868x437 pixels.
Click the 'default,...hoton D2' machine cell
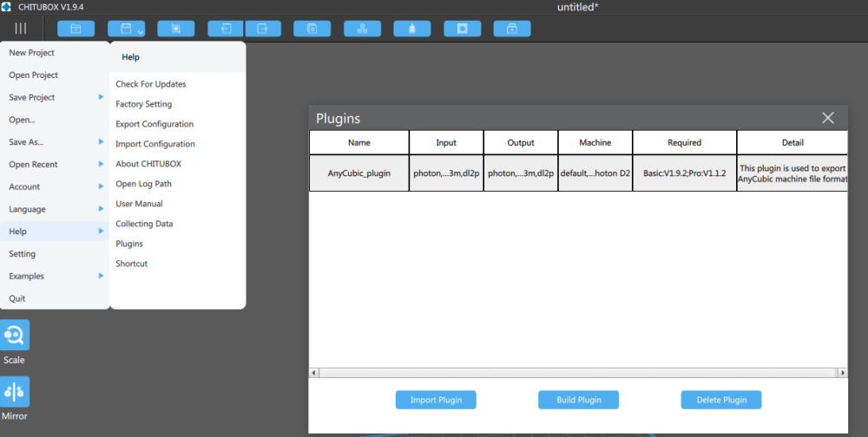595,173
